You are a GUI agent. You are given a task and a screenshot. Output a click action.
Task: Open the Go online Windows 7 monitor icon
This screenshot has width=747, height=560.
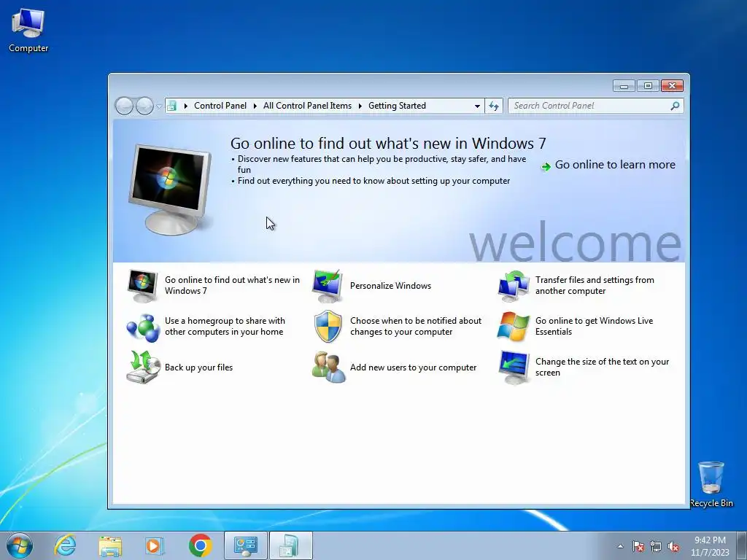click(142, 286)
